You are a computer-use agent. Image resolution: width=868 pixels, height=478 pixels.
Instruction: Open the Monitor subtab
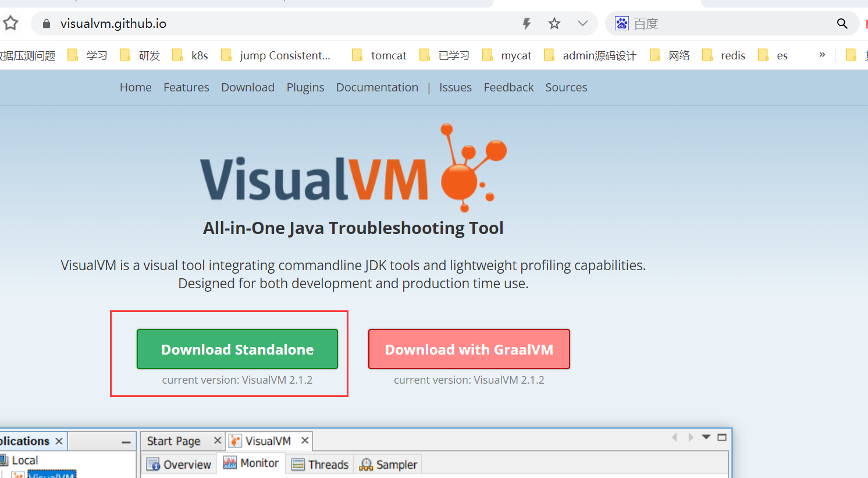pos(251,463)
